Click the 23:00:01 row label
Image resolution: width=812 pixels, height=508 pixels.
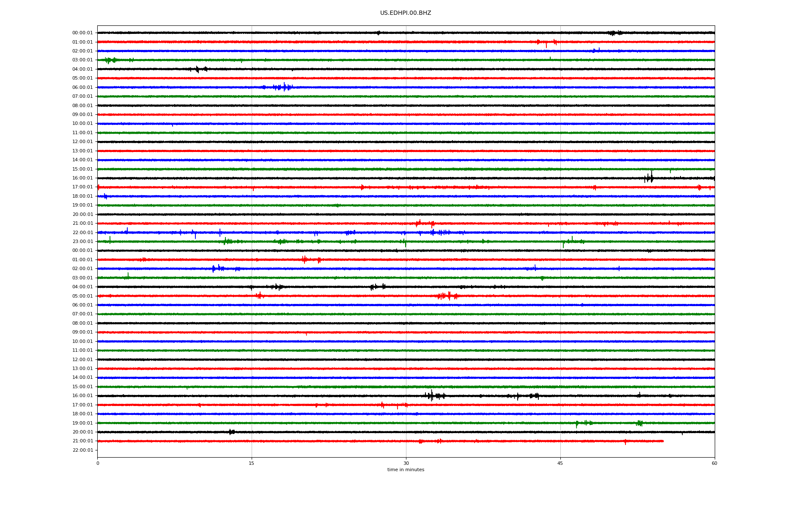pyautogui.click(x=82, y=242)
